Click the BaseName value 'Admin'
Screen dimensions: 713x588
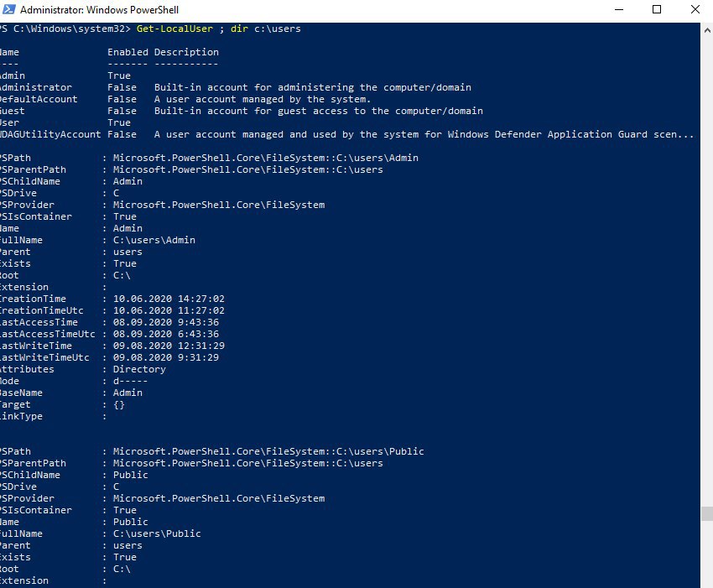click(x=128, y=393)
